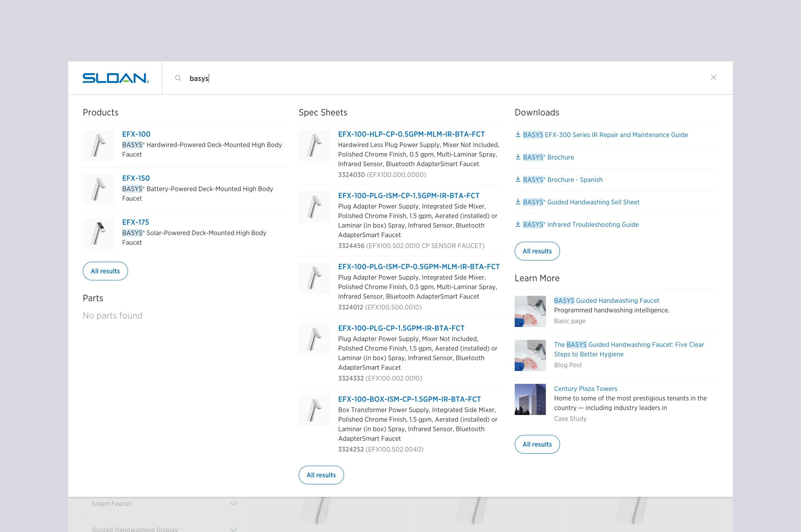The image size is (801, 532).
Task: Open Five Clear Steps to Better Hygiene post
Action: [x=629, y=349]
